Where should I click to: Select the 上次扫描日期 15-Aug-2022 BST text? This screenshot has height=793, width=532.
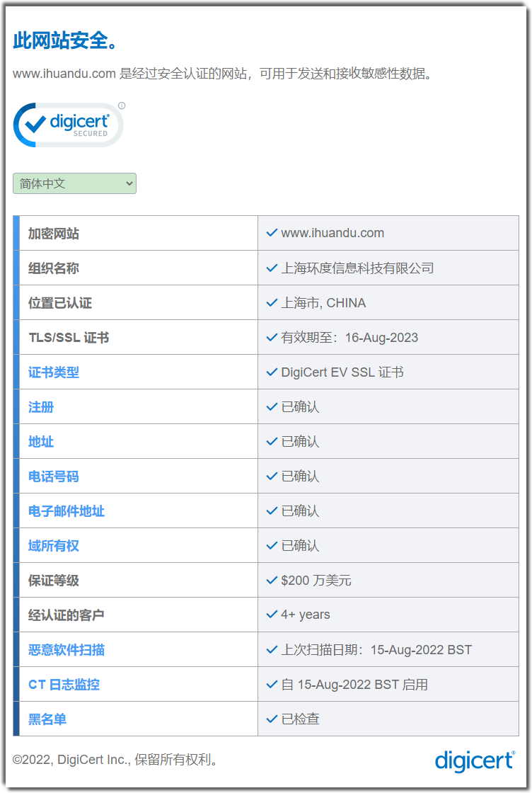[x=376, y=650]
